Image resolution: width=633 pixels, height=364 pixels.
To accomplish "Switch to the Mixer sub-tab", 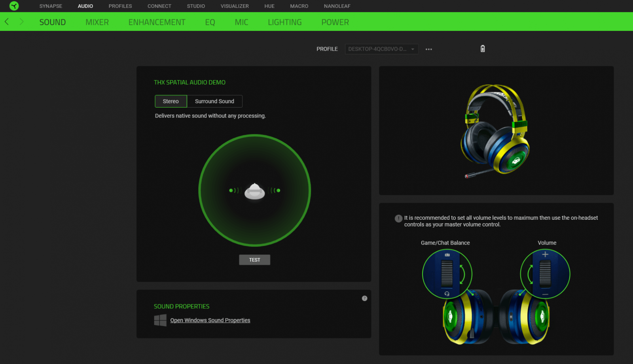I will click(x=97, y=22).
